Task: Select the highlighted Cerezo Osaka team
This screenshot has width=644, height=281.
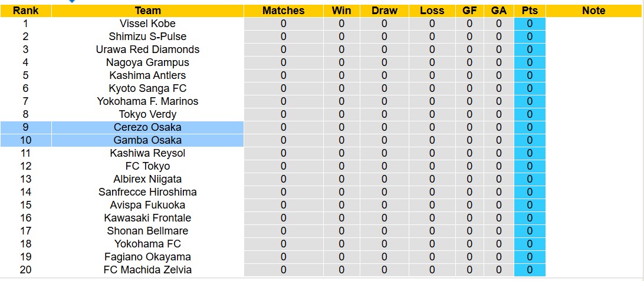Action: pyautogui.click(x=147, y=127)
